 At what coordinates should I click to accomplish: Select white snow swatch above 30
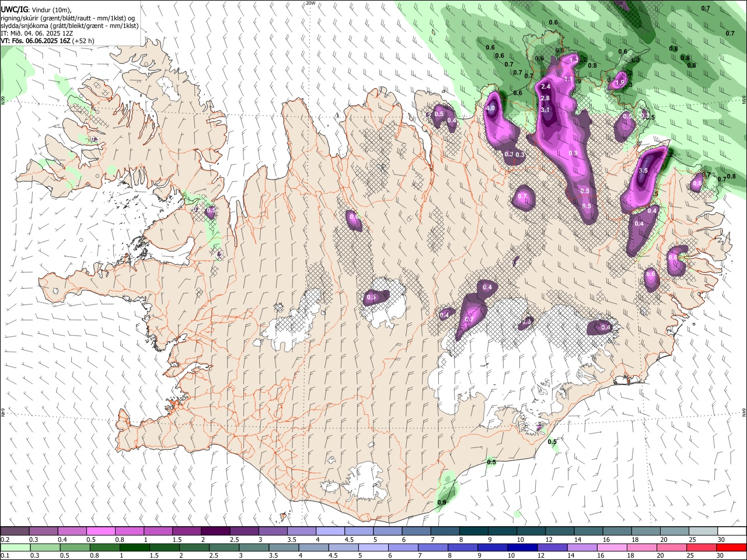[731, 531]
